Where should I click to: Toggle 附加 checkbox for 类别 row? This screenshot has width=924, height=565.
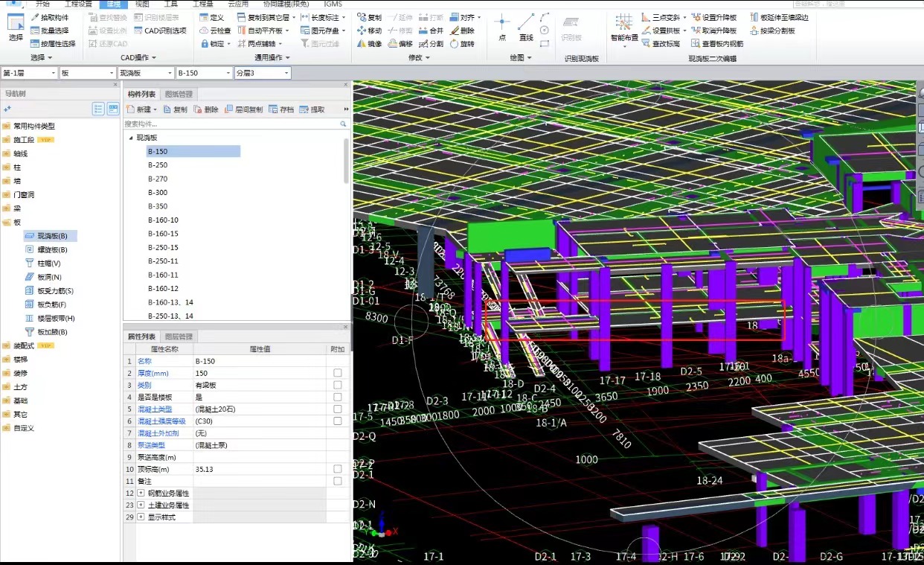click(338, 385)
